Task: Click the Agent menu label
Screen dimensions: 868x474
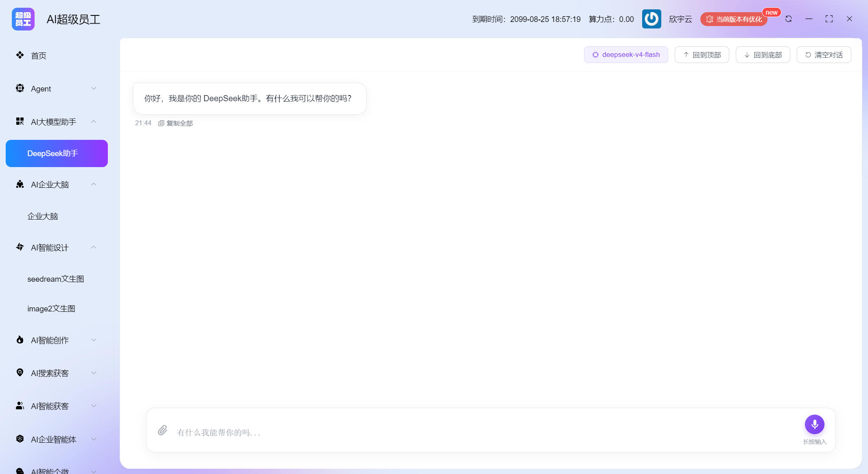Action: (x=41, y=89)
